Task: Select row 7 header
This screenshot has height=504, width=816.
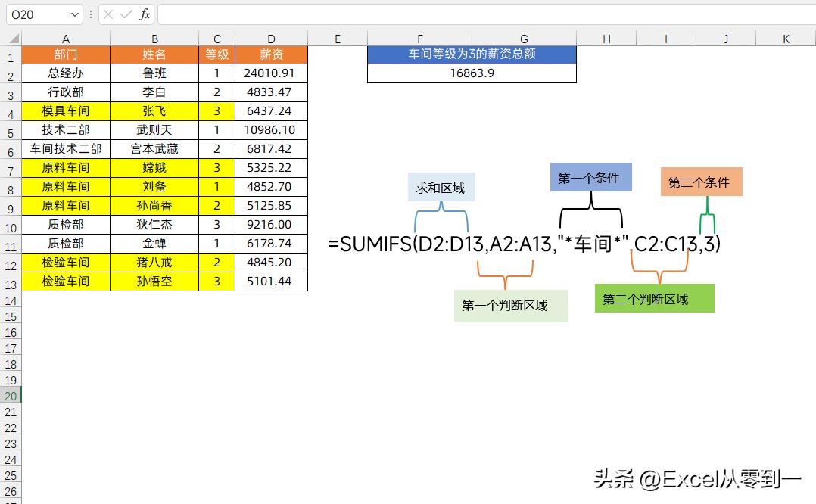Action: [x=11, y=167]
